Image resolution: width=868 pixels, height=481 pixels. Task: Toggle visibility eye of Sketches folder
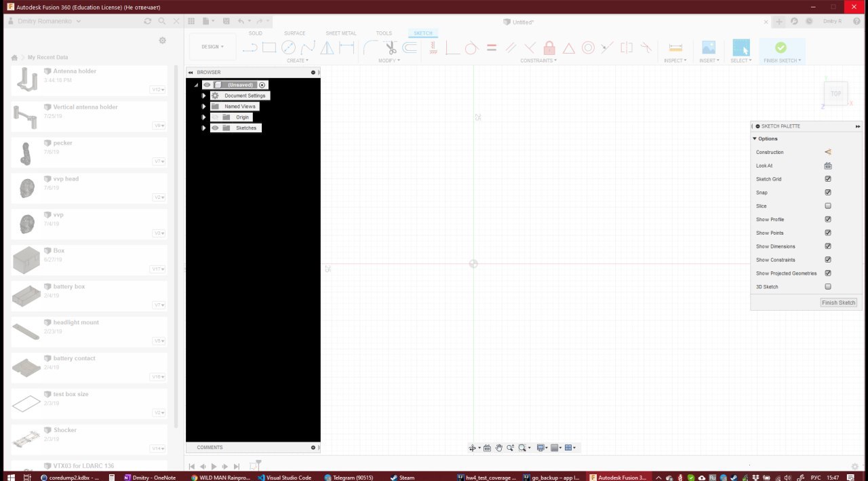coord(215,128)
